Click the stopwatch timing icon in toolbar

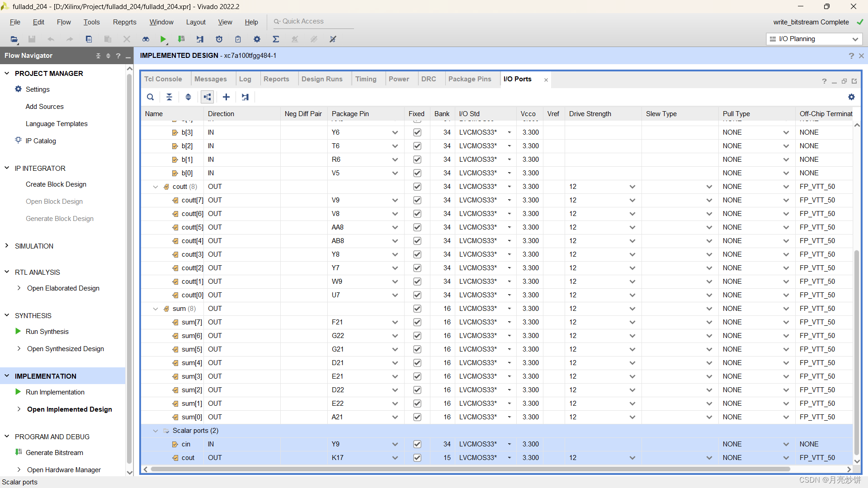(x=219, y=39)
